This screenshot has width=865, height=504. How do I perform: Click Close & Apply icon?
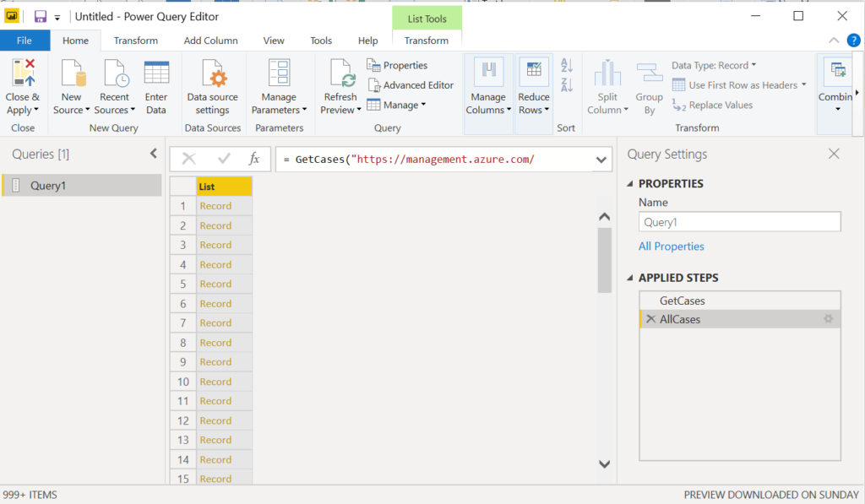23,73
